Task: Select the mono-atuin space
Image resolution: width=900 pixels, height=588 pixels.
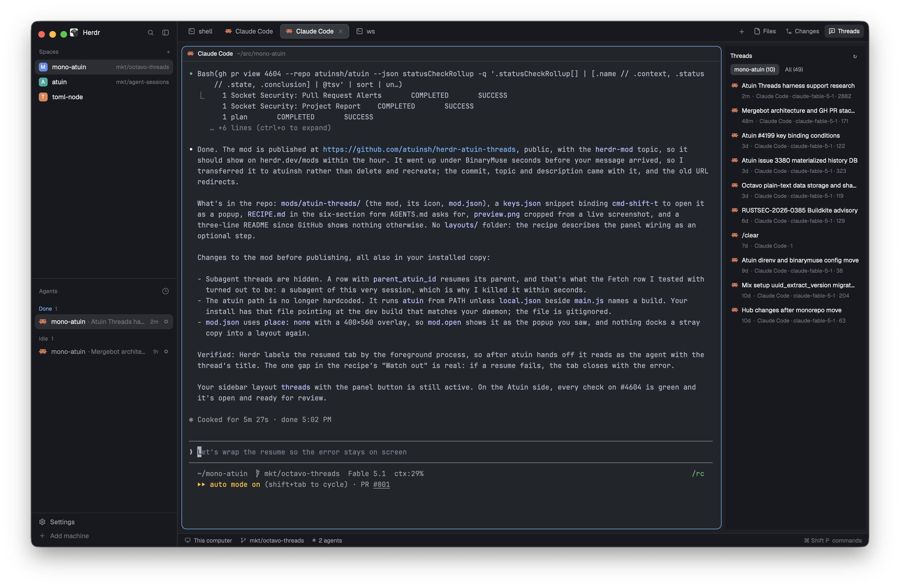Action: [104, 67]
